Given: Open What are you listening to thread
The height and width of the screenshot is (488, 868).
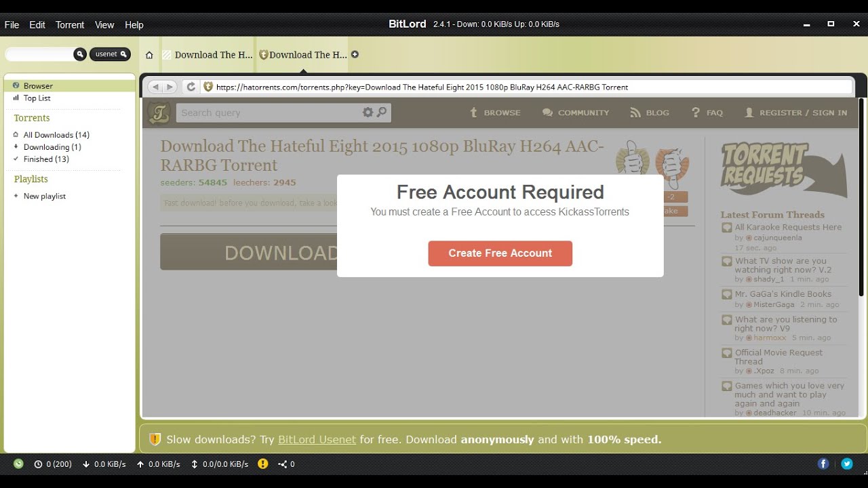Looking at the screenshot, I should pyautogui.click(x=786, y=324).
